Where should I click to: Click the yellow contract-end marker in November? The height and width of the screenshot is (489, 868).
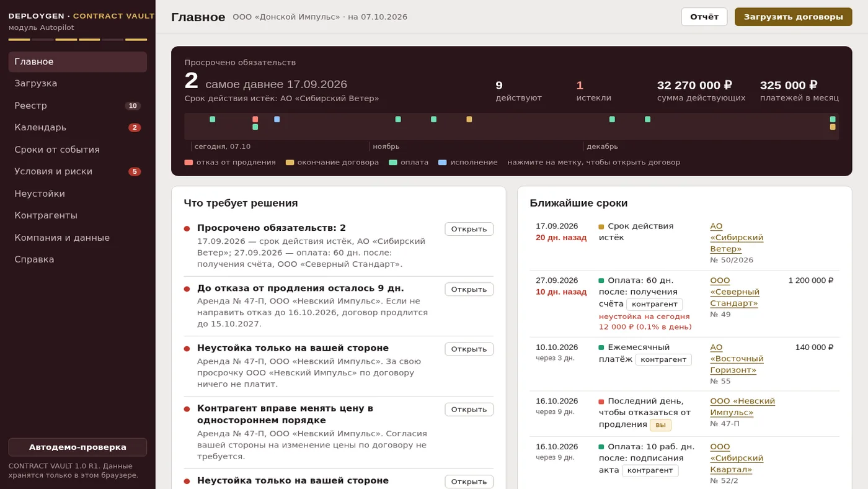coord(469,119)
